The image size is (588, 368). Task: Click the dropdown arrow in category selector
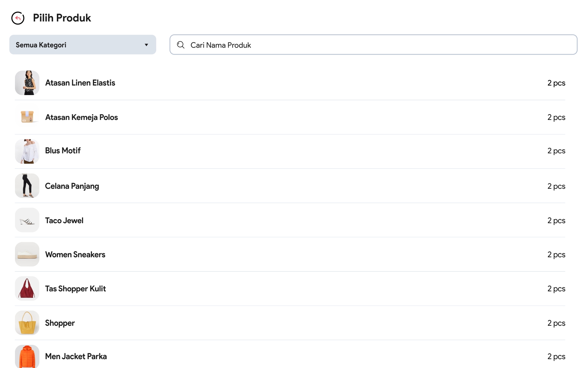[146, 45]
